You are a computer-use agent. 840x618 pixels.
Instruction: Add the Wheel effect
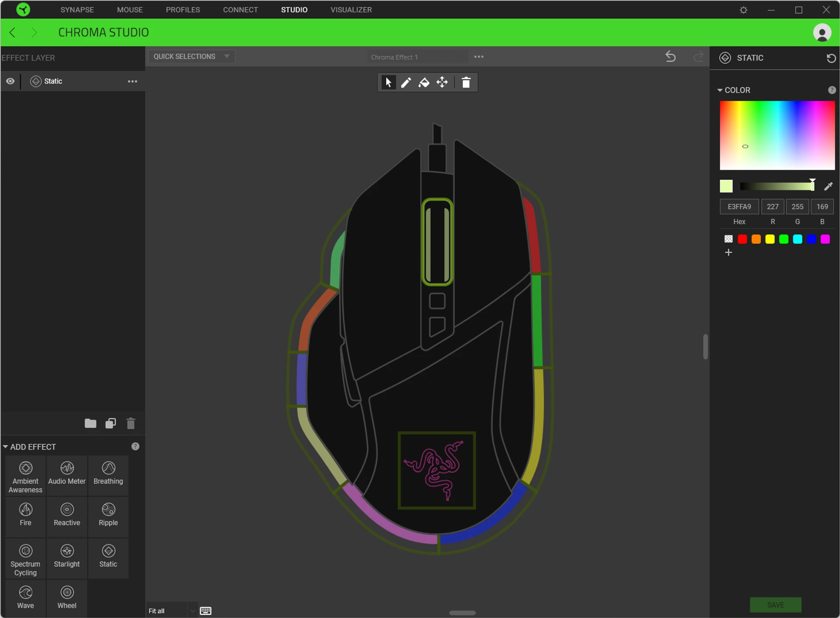pos(67,599)
